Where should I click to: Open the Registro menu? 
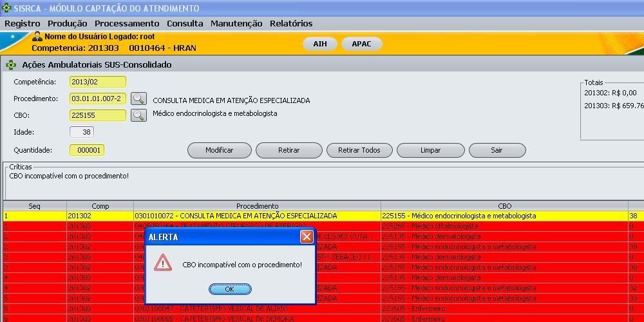pyautogui.click(x=22, y=23)
